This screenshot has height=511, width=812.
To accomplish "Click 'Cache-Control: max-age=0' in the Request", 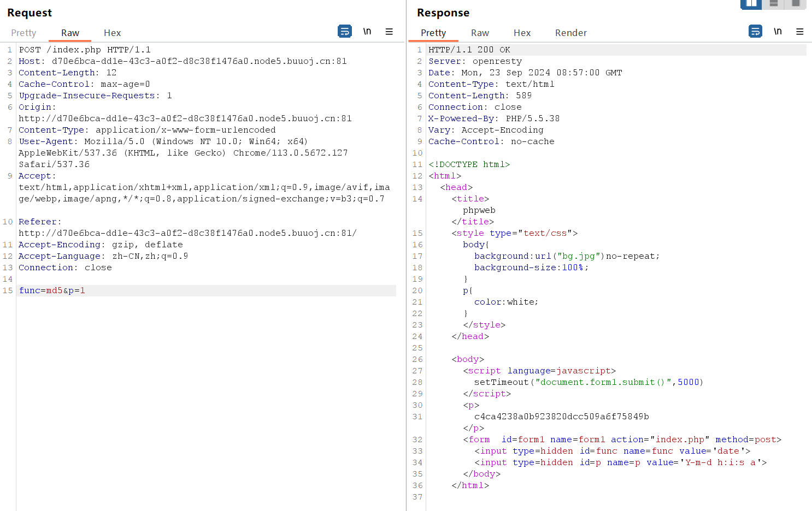I will tap(84, 84).
